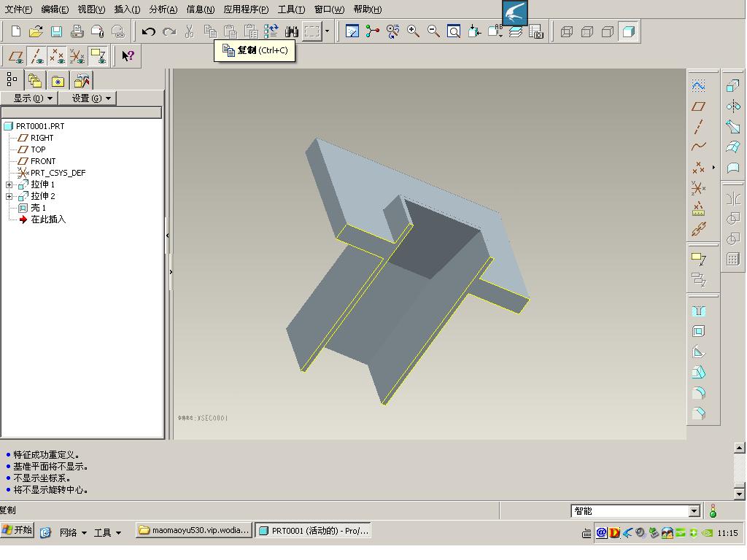The image size is (747, 560).
Task: Open the 插入 menu
Action: (x=127, y=9)
